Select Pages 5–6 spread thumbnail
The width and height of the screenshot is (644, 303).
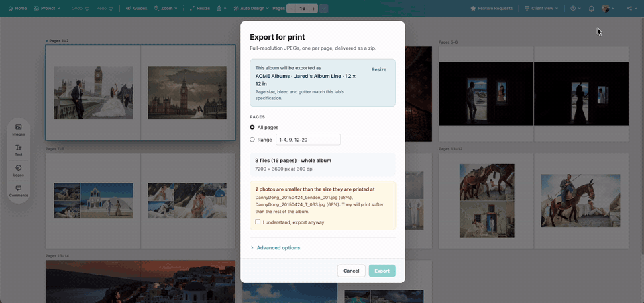[533, 94]
